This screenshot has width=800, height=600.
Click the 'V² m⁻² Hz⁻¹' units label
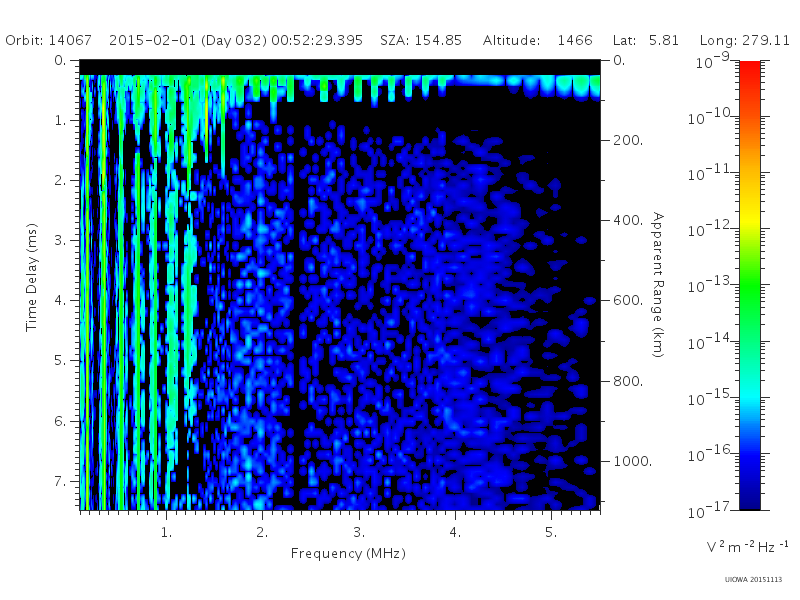point(747,546)
